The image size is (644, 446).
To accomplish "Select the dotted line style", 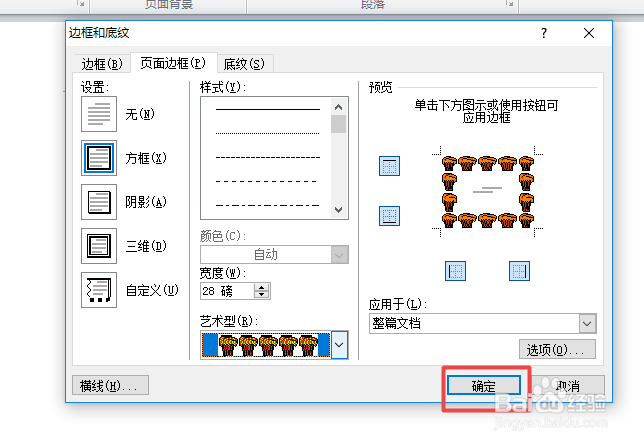I will 267,133.
